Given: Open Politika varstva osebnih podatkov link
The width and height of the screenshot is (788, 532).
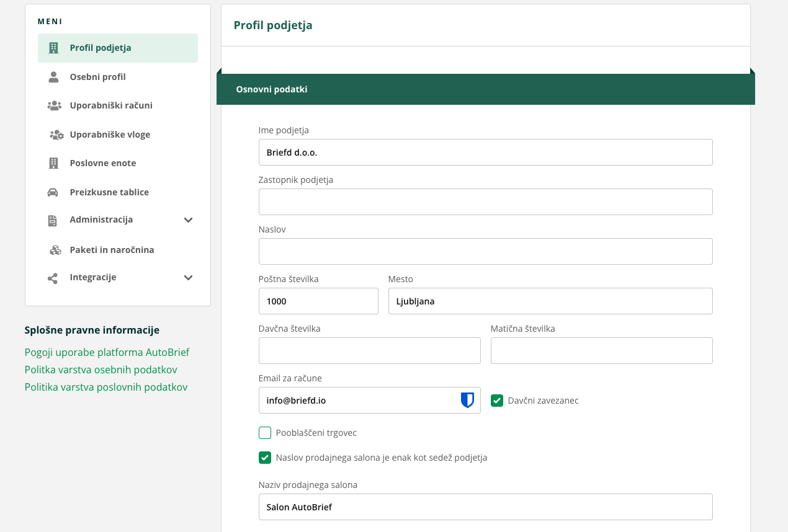Looking at the screenshot, I should [x=101, y=370].
